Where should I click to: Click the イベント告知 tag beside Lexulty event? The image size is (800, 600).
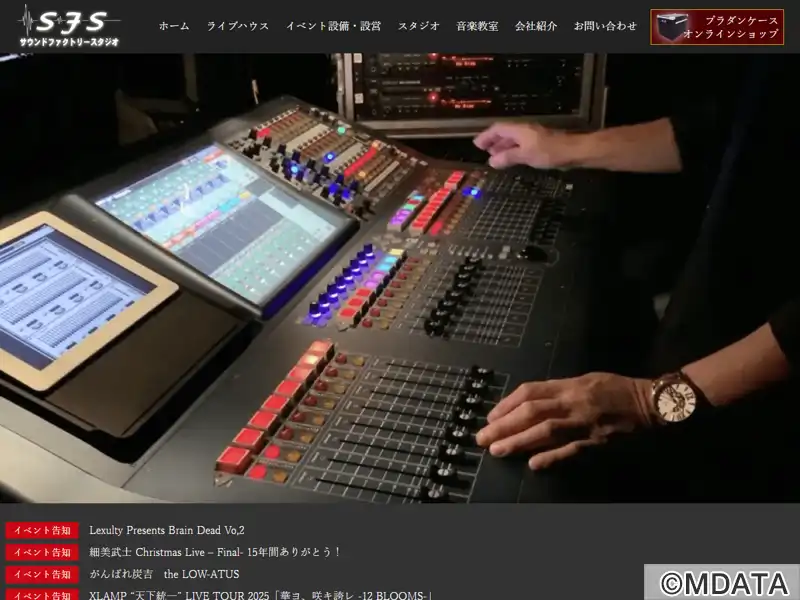[x=42, y=530]
